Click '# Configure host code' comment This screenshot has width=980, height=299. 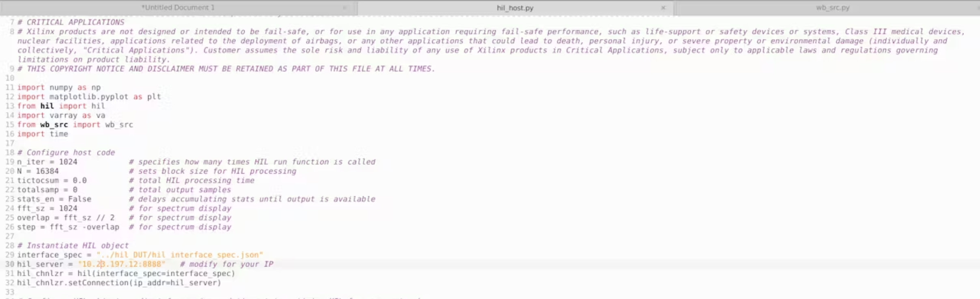tap(66, 153)
